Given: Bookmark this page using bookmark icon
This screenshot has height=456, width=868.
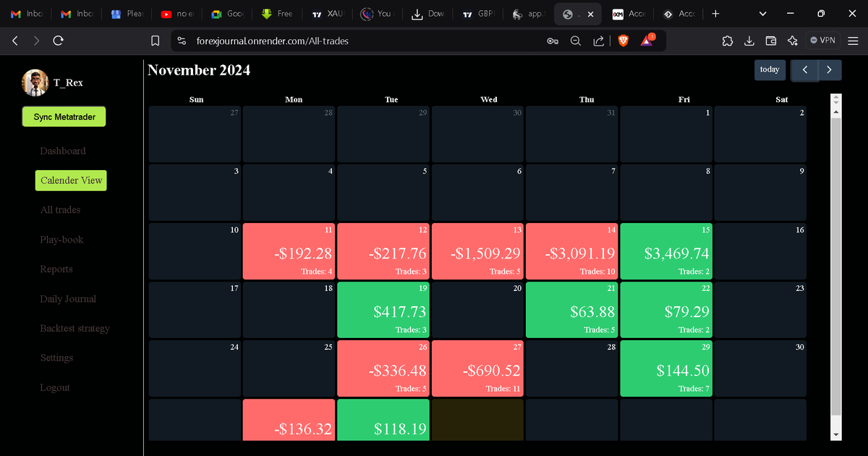Looking at the screenshot, I should point(156,41).
